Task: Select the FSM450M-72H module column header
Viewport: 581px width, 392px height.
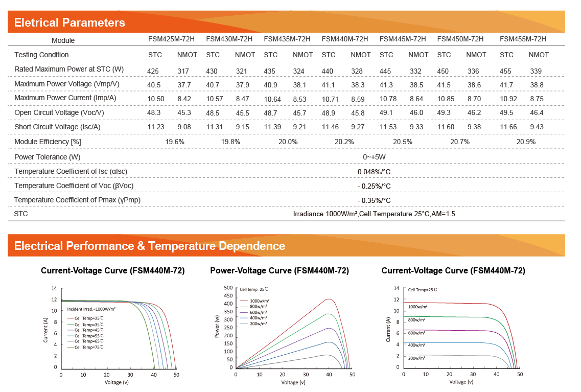Action: 460,39
